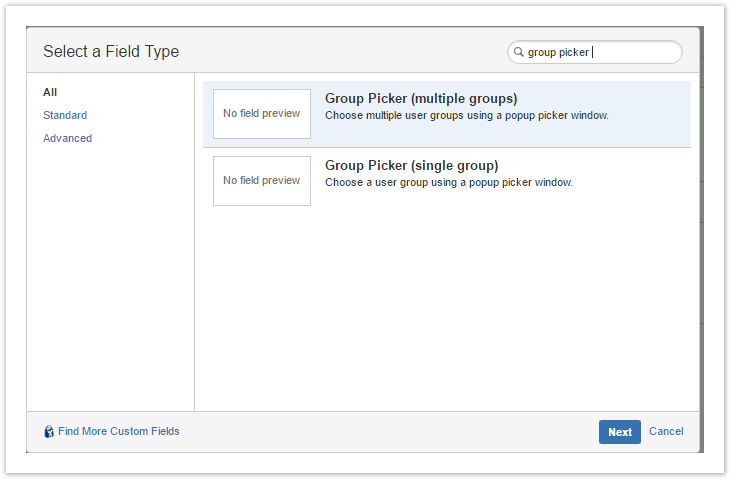The height and width of the screenshot is (479, 730).
Task: Click the magnifier icon in the search box
Action: tap(519, 52)
